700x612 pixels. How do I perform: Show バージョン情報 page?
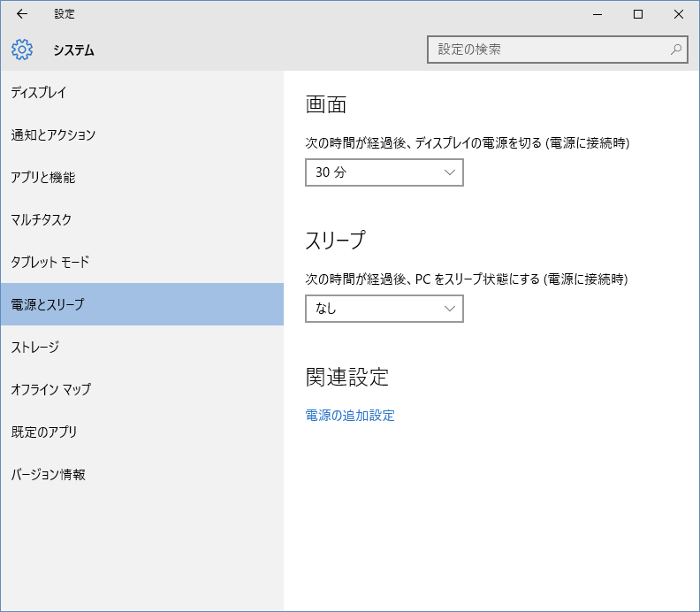pyautogui.click(x=49, y=475)
